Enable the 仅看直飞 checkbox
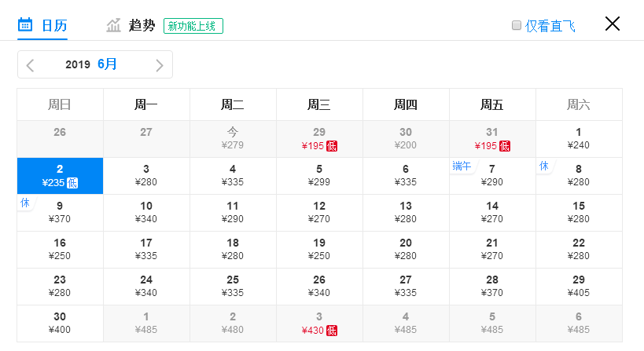Viewport: 644px width, 351px height. tap(517, 25)
